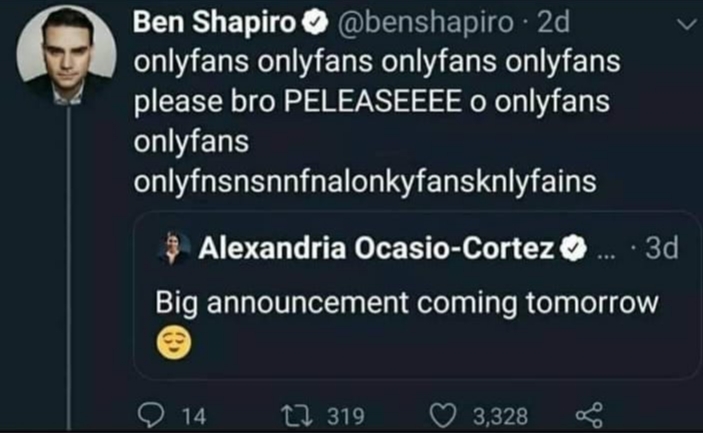
Task: Click the reply speech bubble icon
Action: pyautogui.click(x=150, y=416)
